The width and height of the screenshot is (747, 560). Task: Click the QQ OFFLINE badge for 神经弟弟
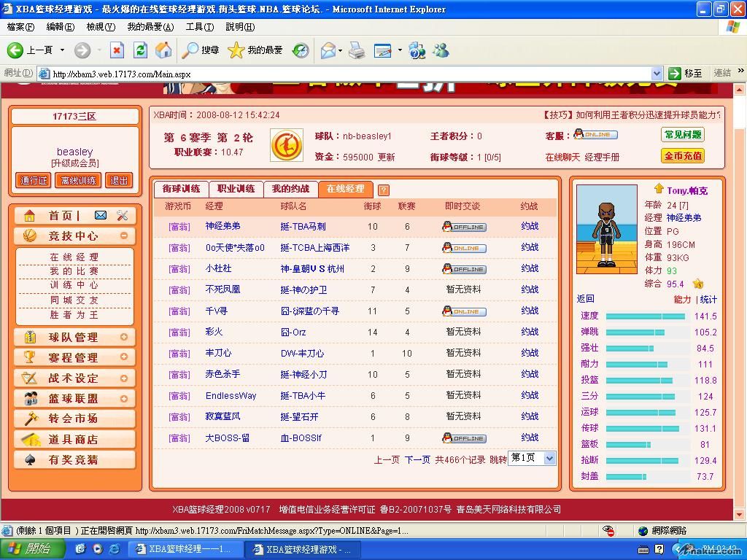464,227
